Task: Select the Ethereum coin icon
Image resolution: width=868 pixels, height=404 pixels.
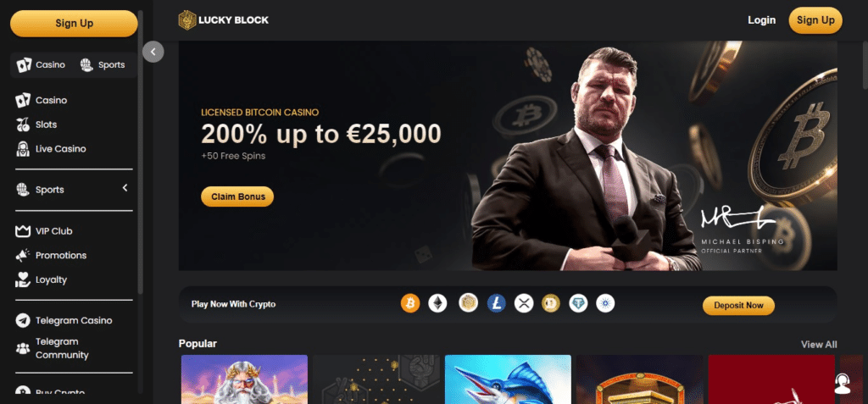Action: (x=438, y=303)
